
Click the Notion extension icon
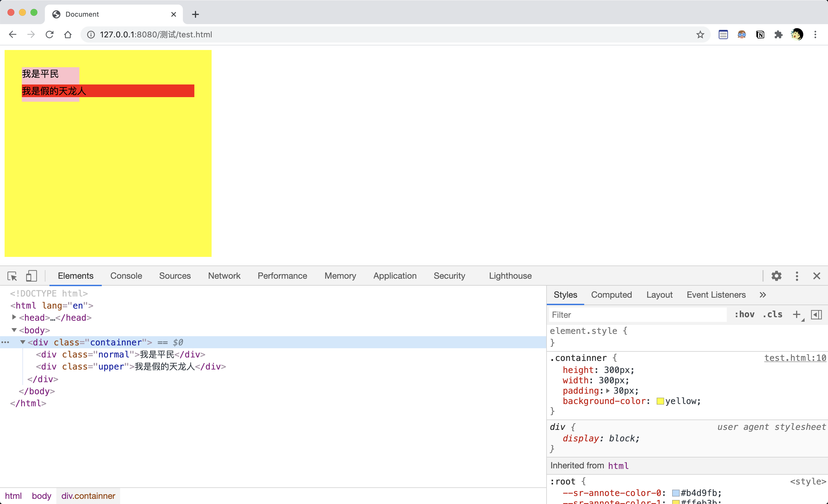[x=760, y=34]
